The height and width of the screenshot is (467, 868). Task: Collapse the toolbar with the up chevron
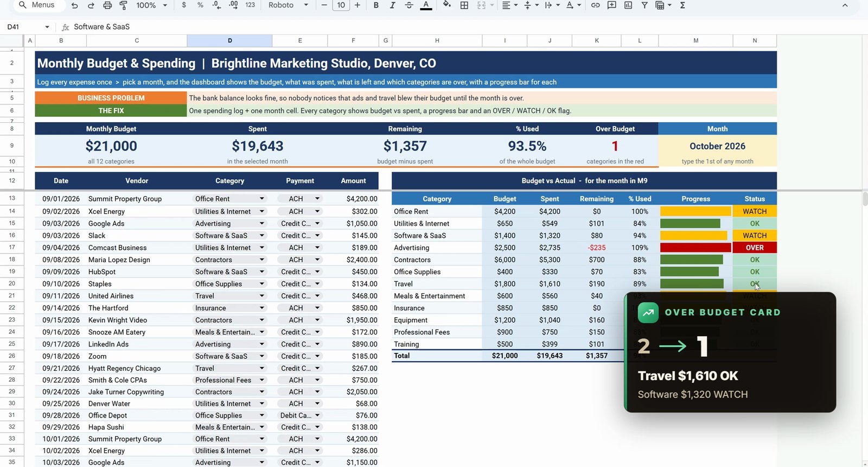tap(845, 5)
